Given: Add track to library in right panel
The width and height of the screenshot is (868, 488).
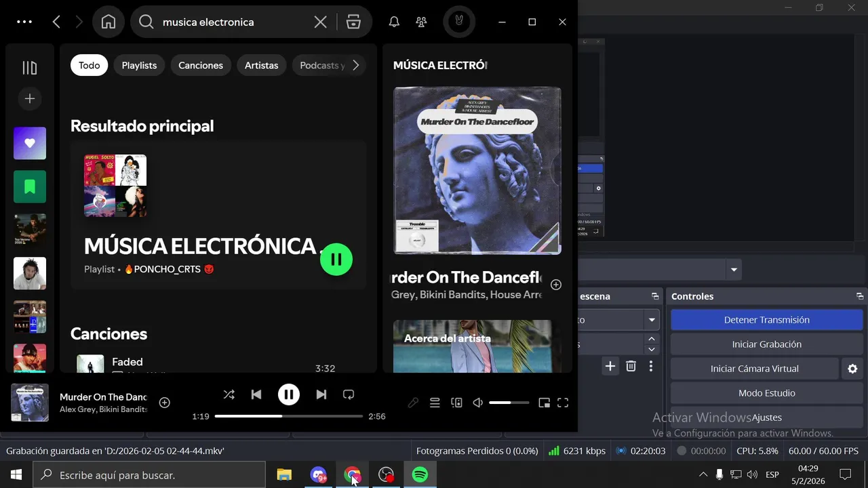Looking at the screenshot, I should coord(556,285).
